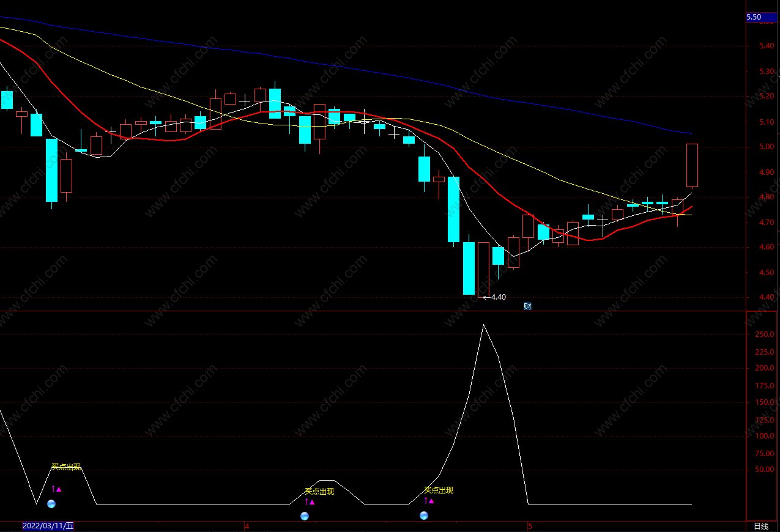Click the 175.0 indicator axis label

(x=765, y=385)
